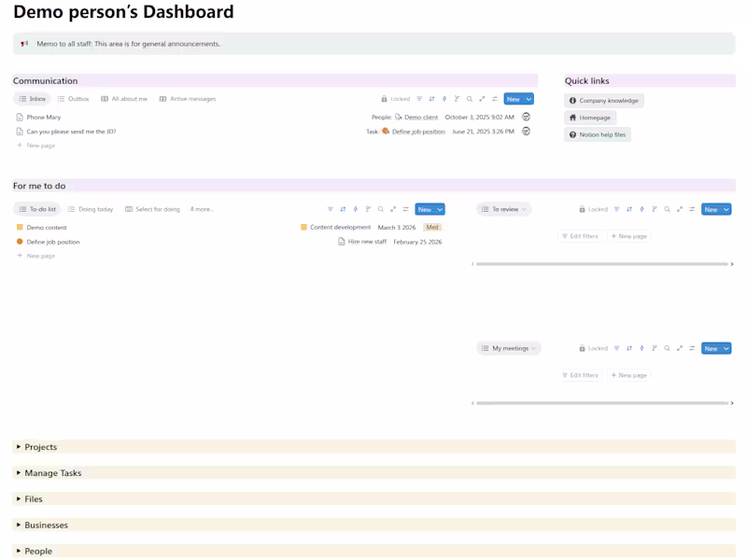Expand the Files toggle section

coord(19,498)
